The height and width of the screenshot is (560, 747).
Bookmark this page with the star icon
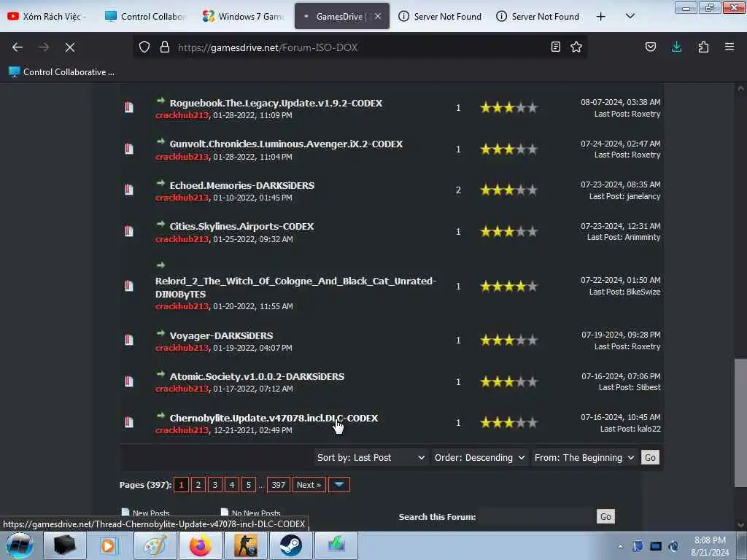(x=576, y=47)
